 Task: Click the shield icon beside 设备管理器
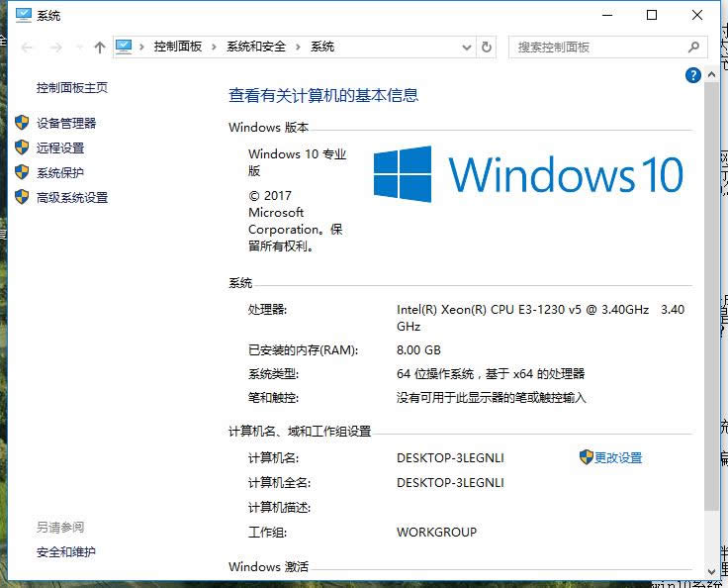click(x=22, y=123)
